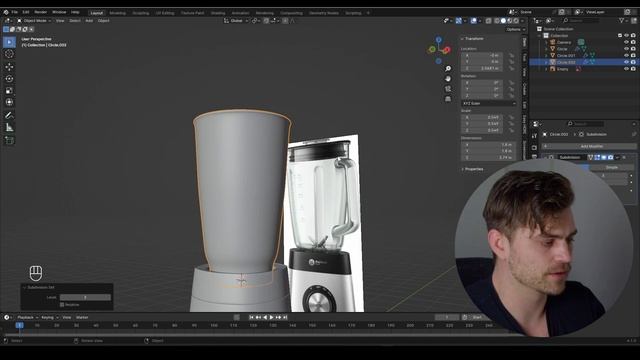Viewport: 640px width, 360px height.
Task: Click the timeline editor type icon
Action: [7, 317]
